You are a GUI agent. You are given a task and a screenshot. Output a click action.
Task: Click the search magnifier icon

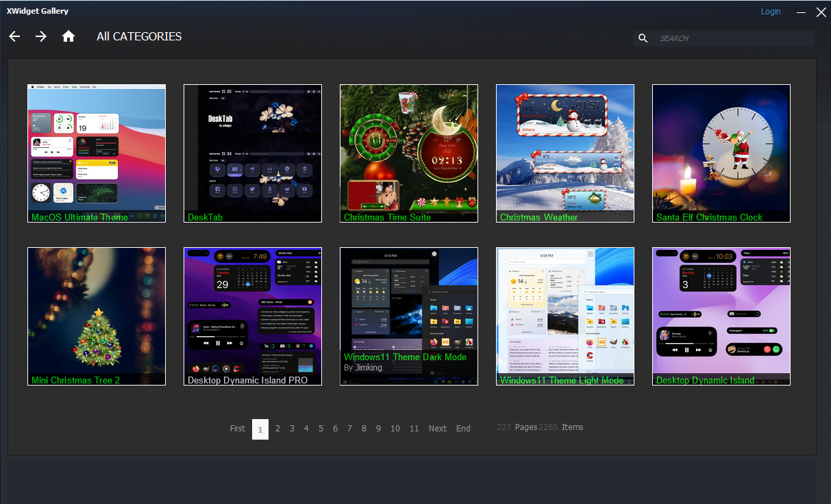(x=643, y=38)
